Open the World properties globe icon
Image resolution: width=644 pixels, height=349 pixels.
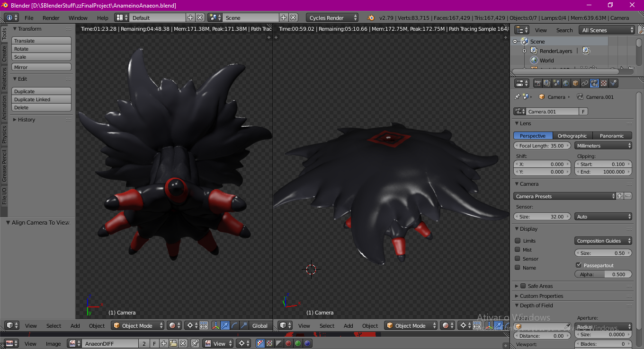[566, 83]
